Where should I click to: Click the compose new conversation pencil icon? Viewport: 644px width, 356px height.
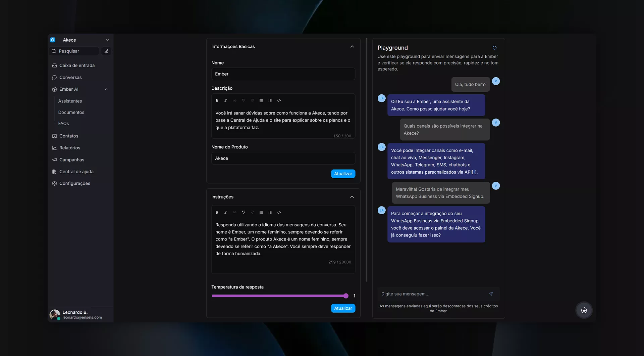click(106, 51)
